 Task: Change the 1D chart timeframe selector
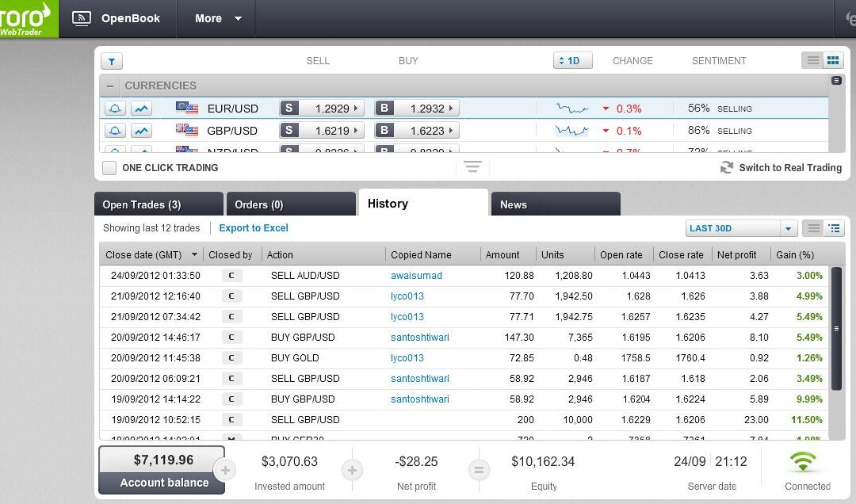pos(572,61)
